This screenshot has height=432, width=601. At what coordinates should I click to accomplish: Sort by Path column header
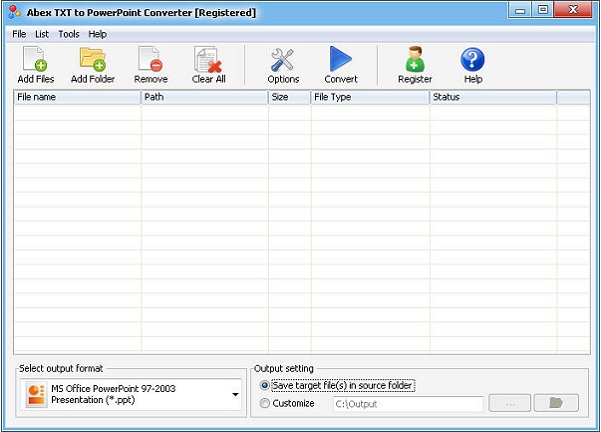click(x=204, y=97)
